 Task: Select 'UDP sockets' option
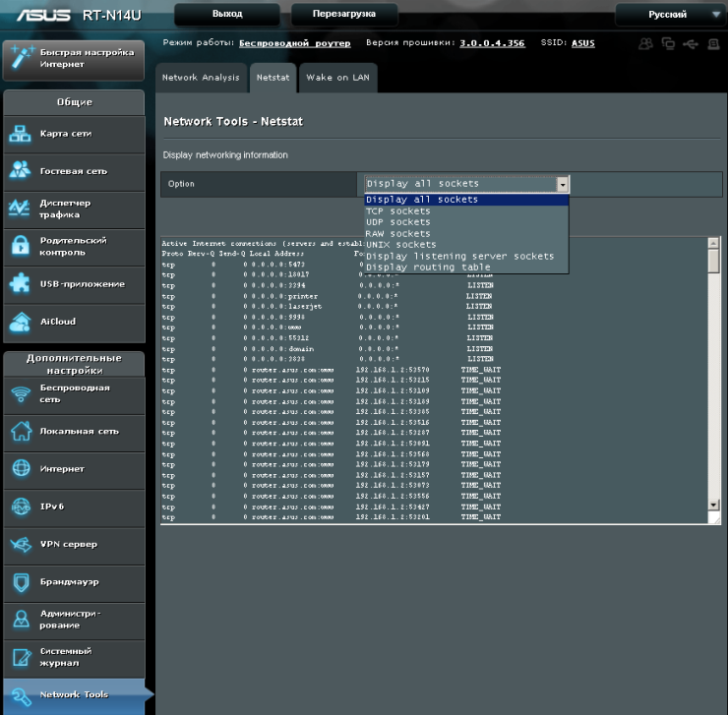pyautogui.click(x=466, y=222)
